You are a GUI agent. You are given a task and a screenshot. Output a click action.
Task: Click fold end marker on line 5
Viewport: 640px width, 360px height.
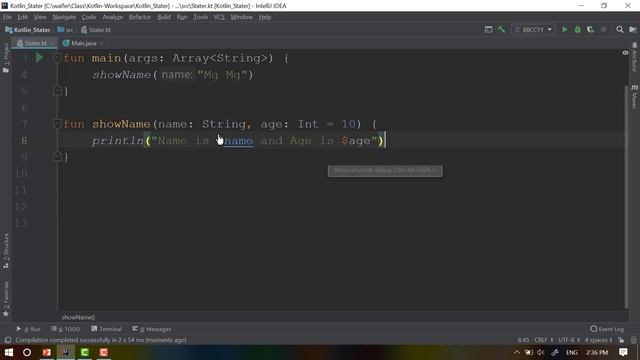pos(57,91)
